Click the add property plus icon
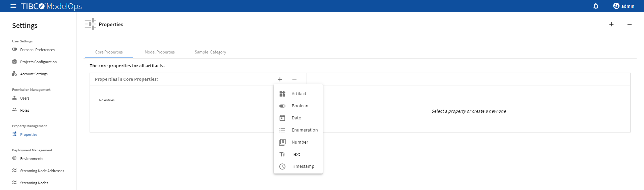644x190 pixels. click(280, 79)
